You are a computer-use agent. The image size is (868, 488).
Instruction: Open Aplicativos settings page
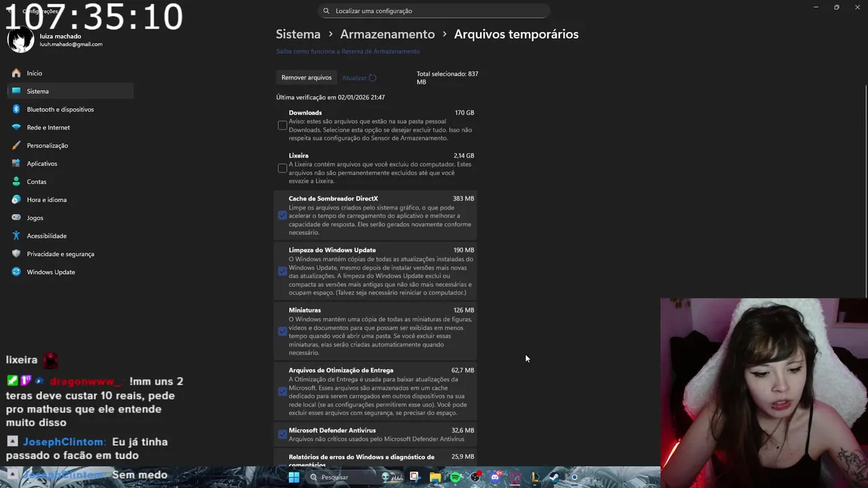(71, 163)
